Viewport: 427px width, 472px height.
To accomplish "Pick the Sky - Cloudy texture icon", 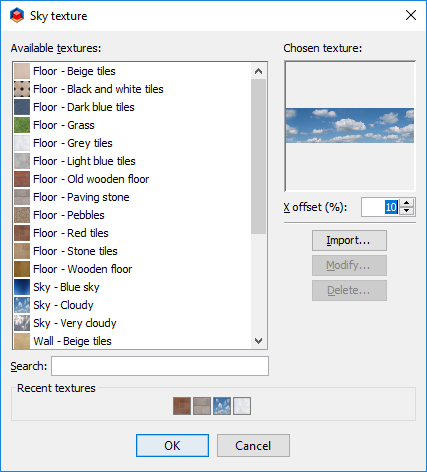I will [x=22, y=305].
